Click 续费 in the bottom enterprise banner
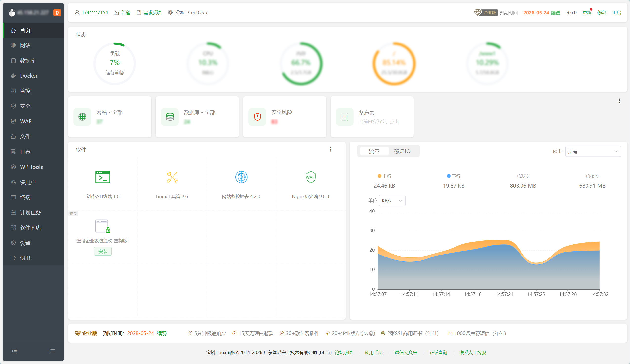This screenshot has width=630, height=364. [x=162, y=333]
